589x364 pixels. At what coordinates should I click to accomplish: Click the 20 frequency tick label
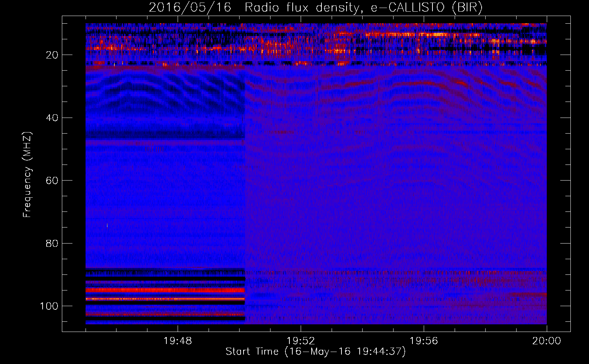(x=52, y=55)
